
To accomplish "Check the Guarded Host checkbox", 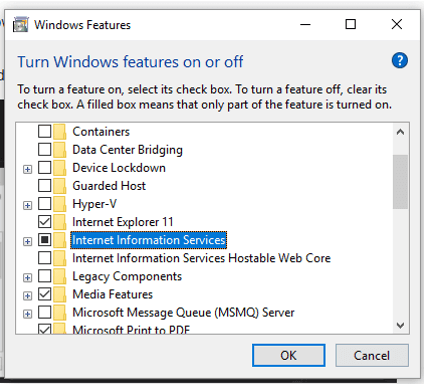I will click(44, 185).
